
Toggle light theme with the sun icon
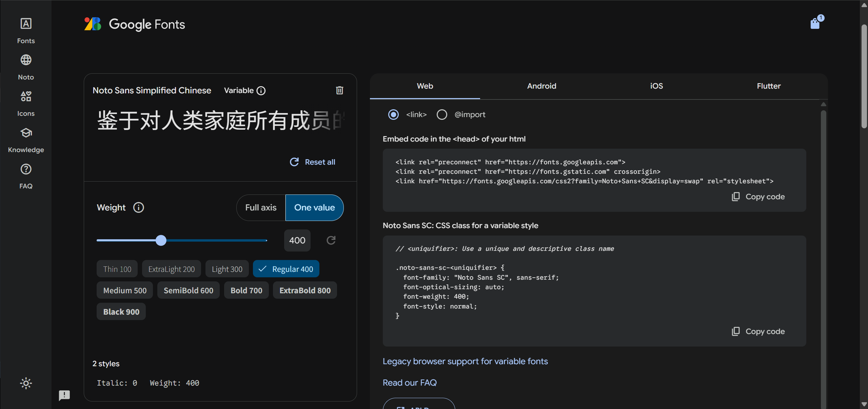(26, 383)
